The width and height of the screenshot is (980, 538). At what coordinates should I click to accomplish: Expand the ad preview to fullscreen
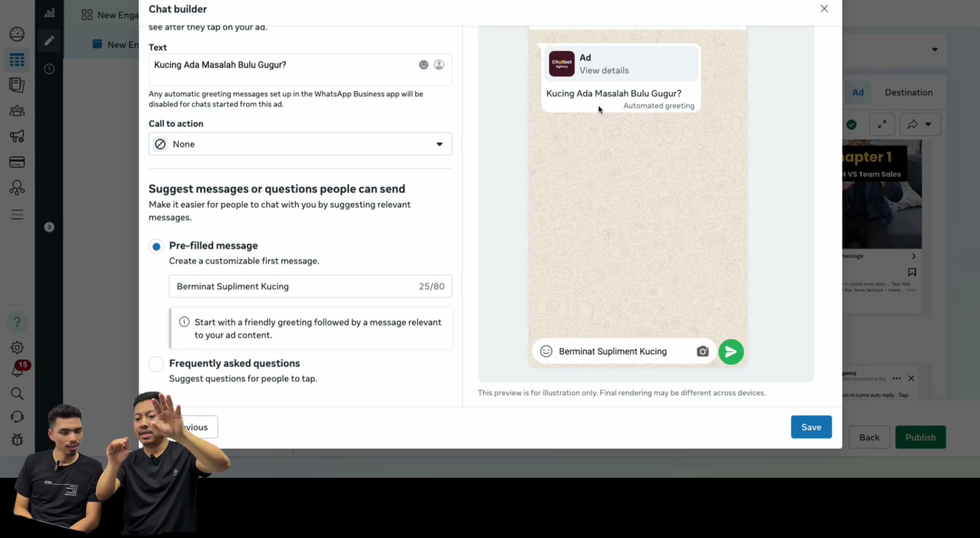click(x=882, y=125)
